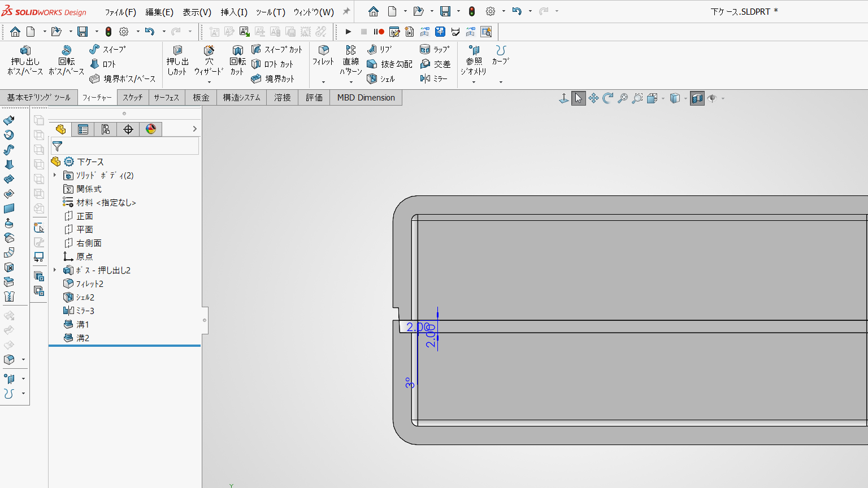Screen dimensions: 868x488
Task: Select the 回転ボス/ベース revolve tool
Action: [66, 60]
